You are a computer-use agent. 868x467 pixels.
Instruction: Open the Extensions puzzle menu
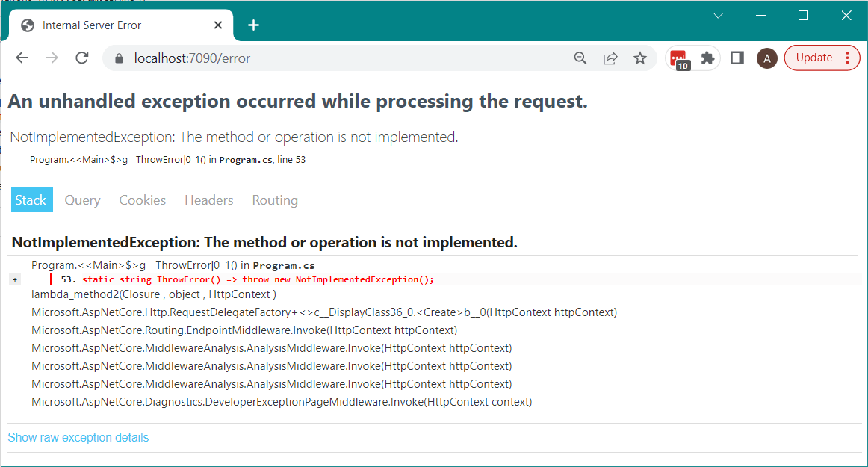[x=707, y=58]
